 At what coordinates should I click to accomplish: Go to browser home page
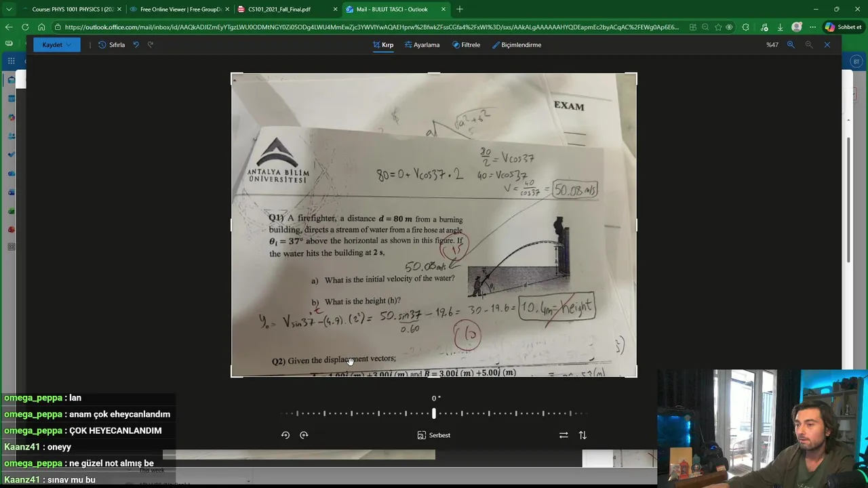pos(41,27)
